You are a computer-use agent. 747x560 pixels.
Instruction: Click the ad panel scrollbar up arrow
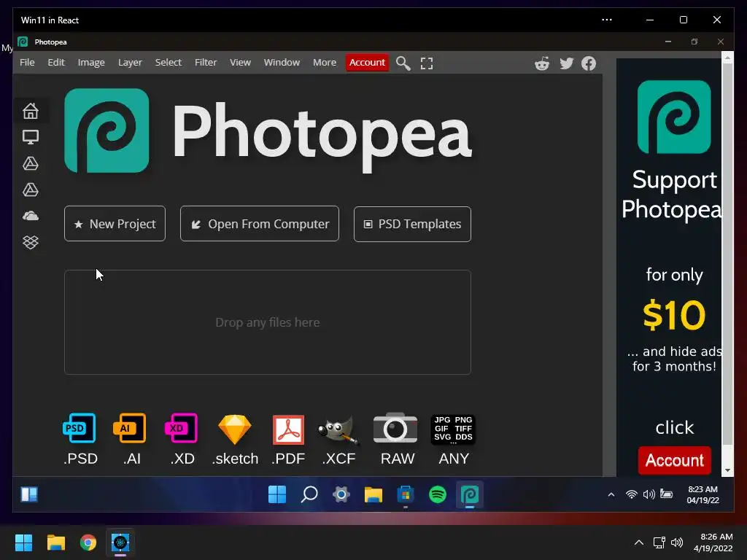(x=727, y=58)
